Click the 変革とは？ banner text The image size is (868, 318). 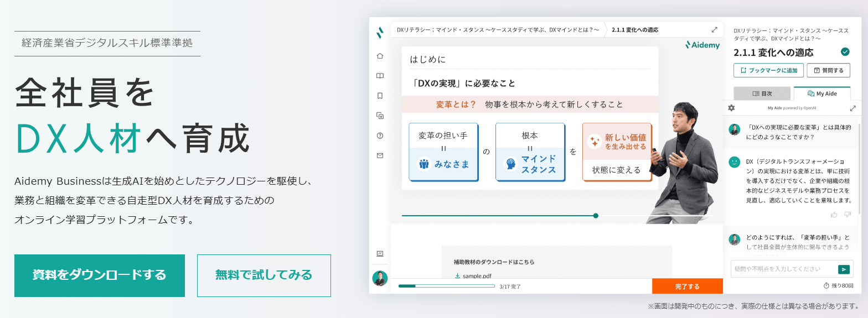coord(456,105)
